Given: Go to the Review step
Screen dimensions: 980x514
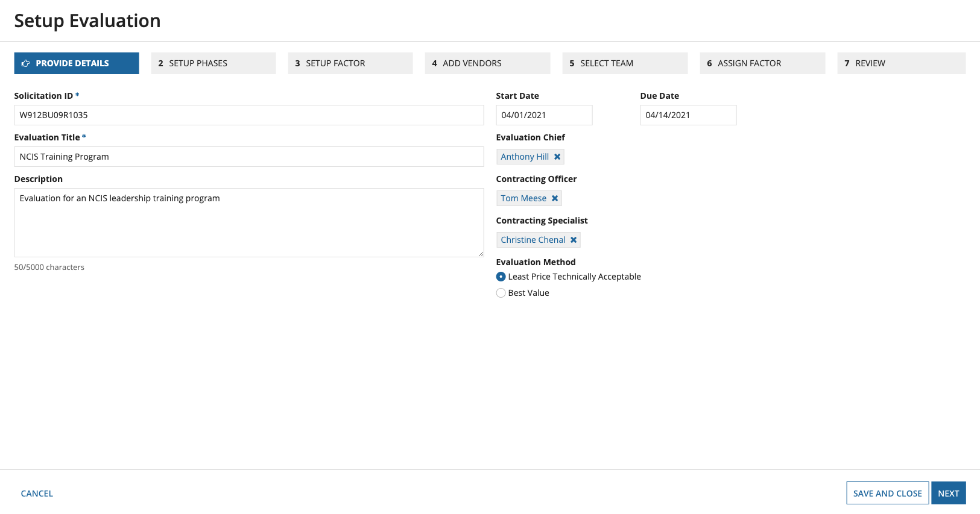Looking at the screenshot, I should click(902, 63).
